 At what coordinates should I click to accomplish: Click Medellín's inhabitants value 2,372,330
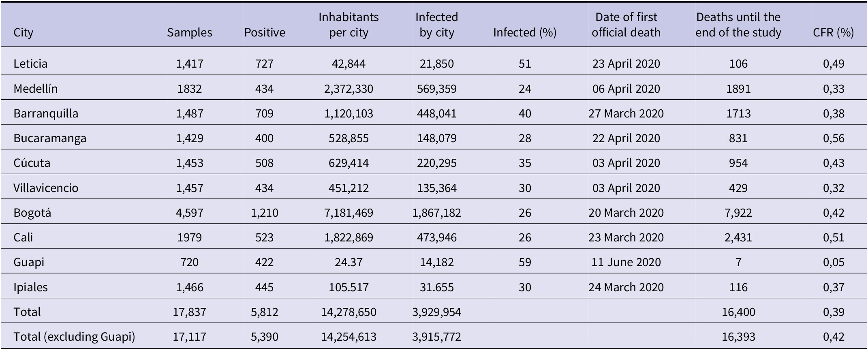(348, 89)
